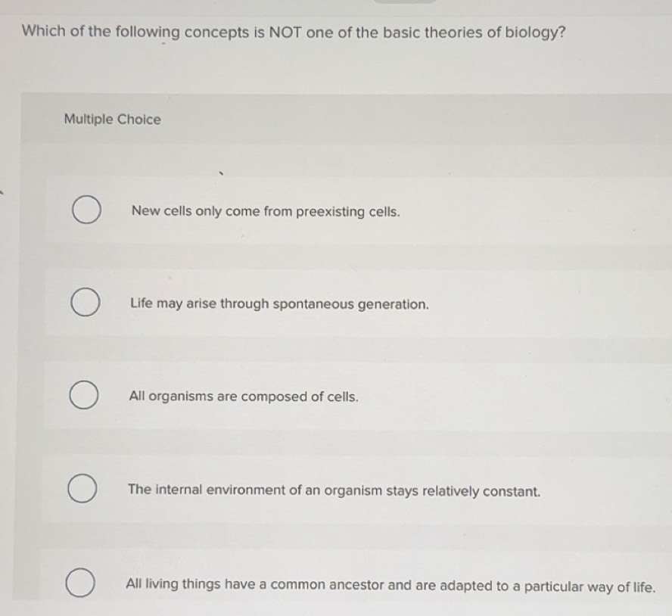Viewport: 672px width, 616px height.
Task: Choose 'Life may arise through spontaneous generation.'
Action: click(x=279, y=303)
